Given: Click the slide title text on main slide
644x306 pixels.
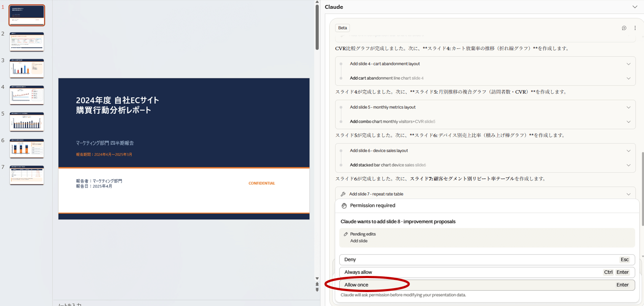Looking at the screenshot, I should 118,105.
